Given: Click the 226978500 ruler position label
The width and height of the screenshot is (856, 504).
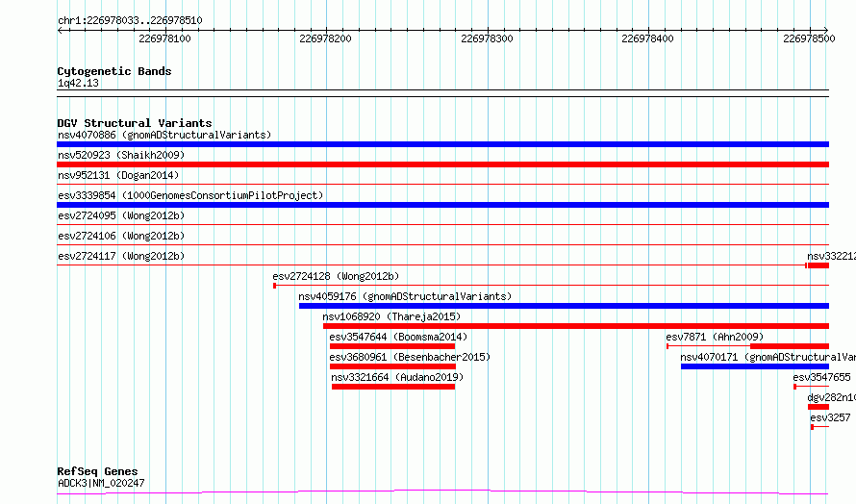Looking at the screenshot, I should point(809,38).
